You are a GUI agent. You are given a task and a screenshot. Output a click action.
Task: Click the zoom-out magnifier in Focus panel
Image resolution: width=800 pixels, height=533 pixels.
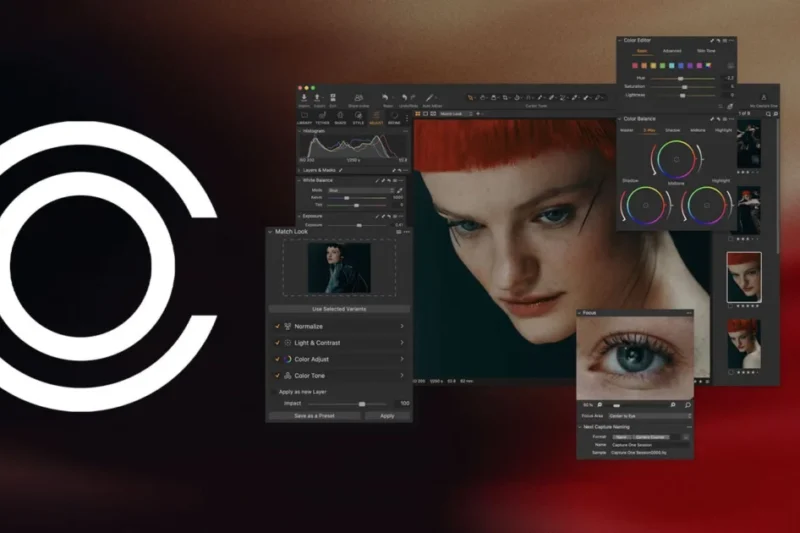tap(600, 405)
